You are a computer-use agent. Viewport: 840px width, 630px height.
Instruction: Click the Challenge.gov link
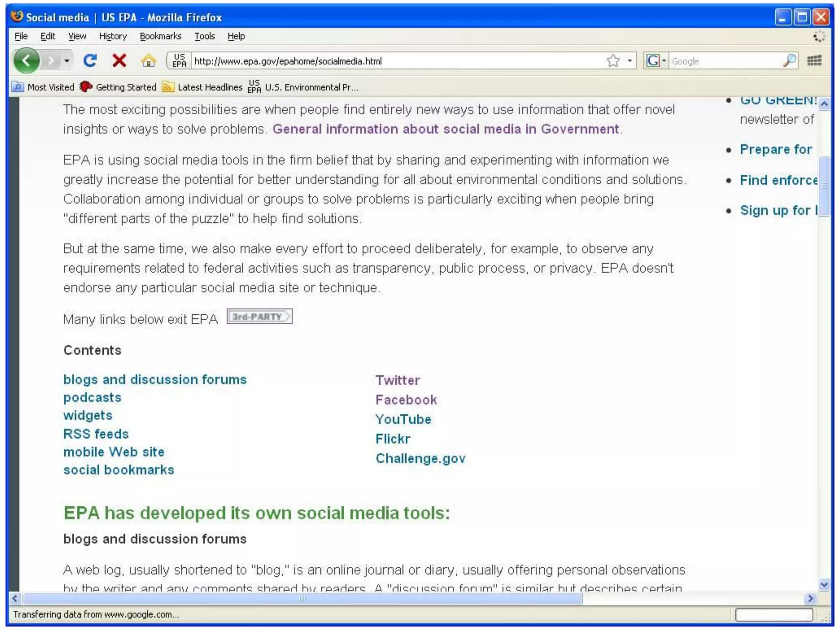tap(420, 458)
